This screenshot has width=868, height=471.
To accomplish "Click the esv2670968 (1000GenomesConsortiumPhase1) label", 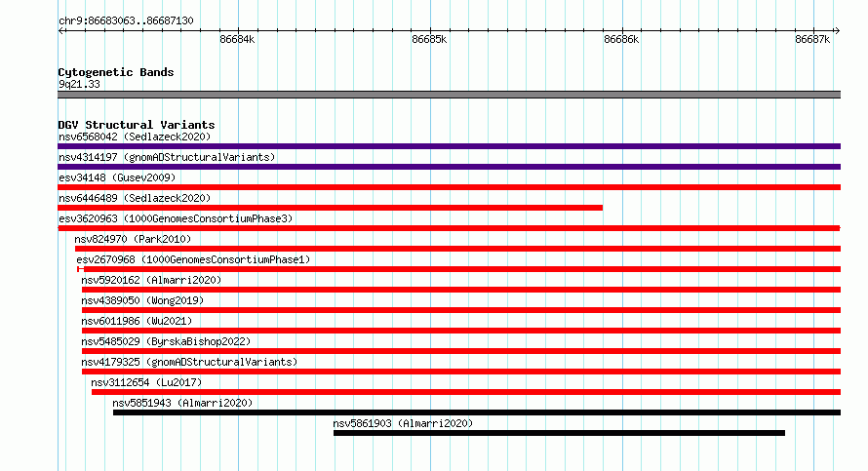I will click(x=193, y=260).
